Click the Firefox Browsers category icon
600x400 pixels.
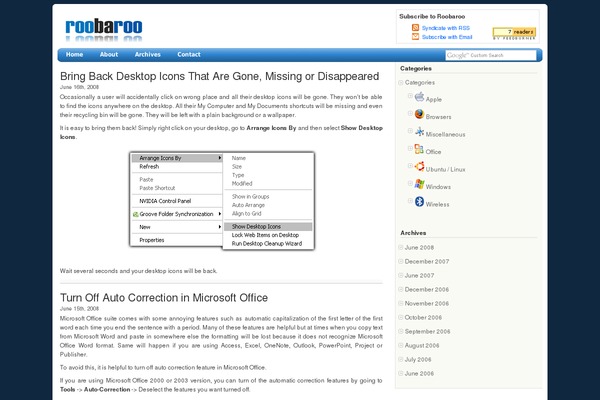pyautogui.click(x=419, y=114)
